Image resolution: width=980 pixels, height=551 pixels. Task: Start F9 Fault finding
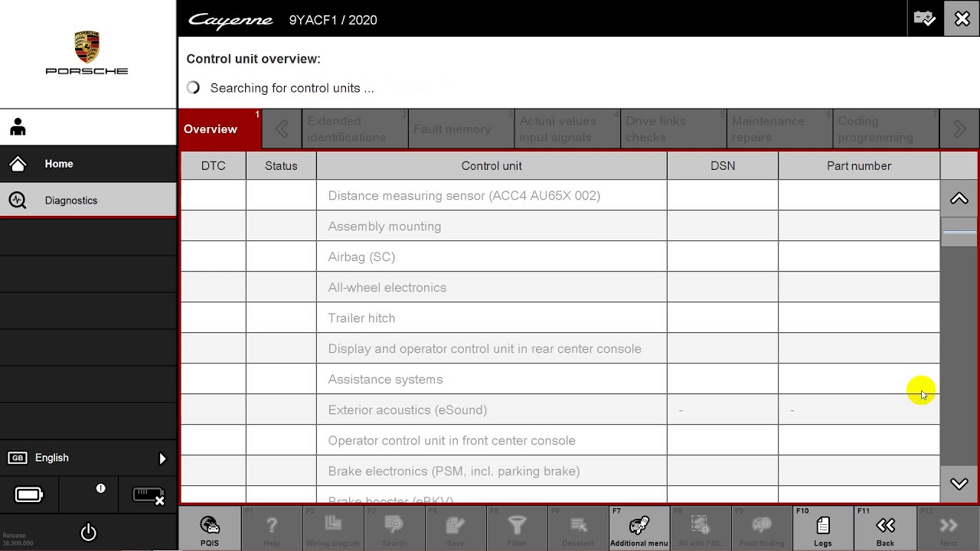[x=762, y=527]
